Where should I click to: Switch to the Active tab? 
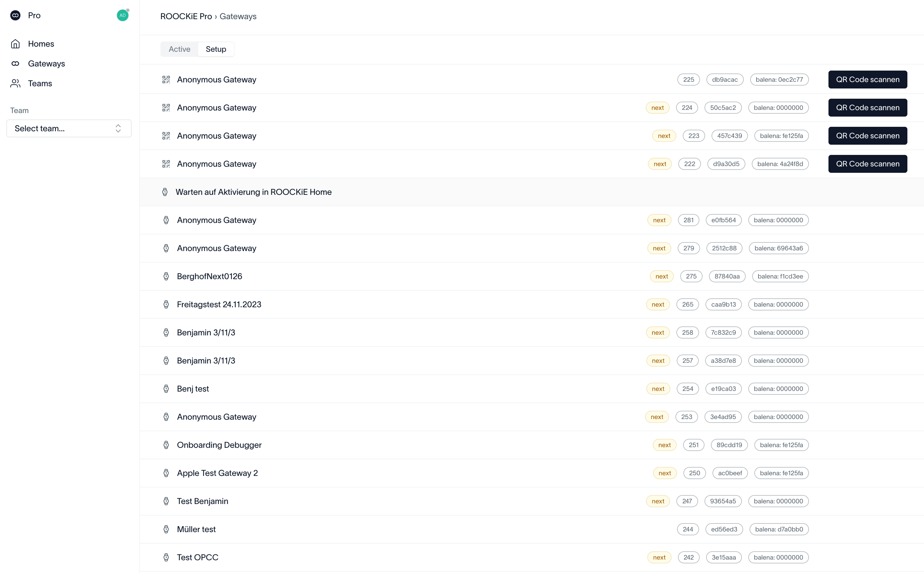click(179, 49)
